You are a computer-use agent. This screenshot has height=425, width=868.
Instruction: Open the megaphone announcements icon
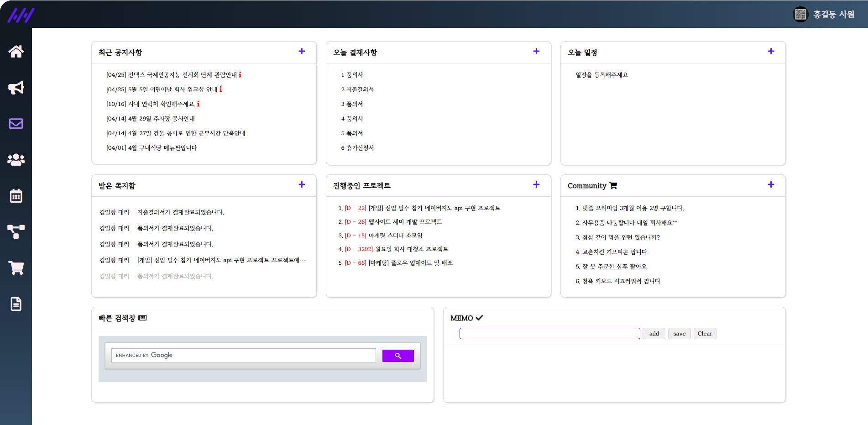click(x=16, y=88)
